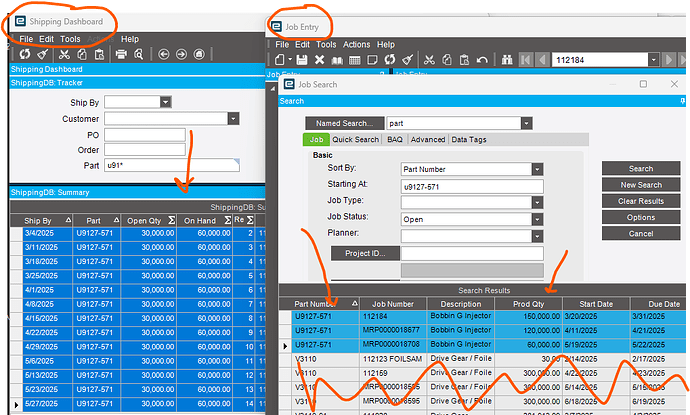Image resolution: width=690 pixels, height=415 pixels.
Task: Switch to Data Tags tab
Action: 469,140
